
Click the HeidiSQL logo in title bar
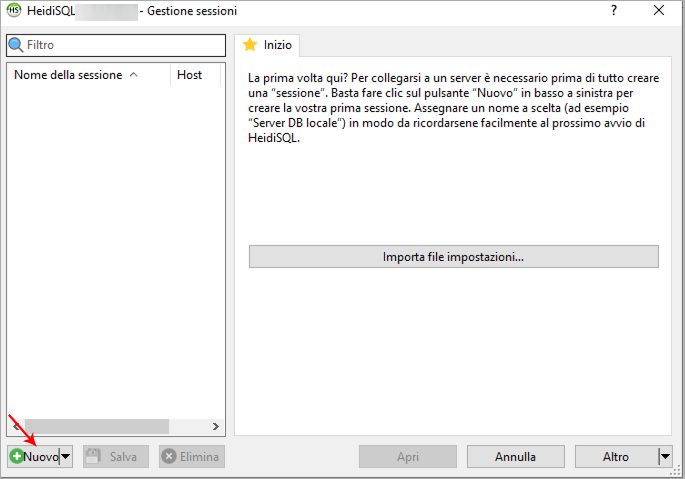click(x=15, y=12)
